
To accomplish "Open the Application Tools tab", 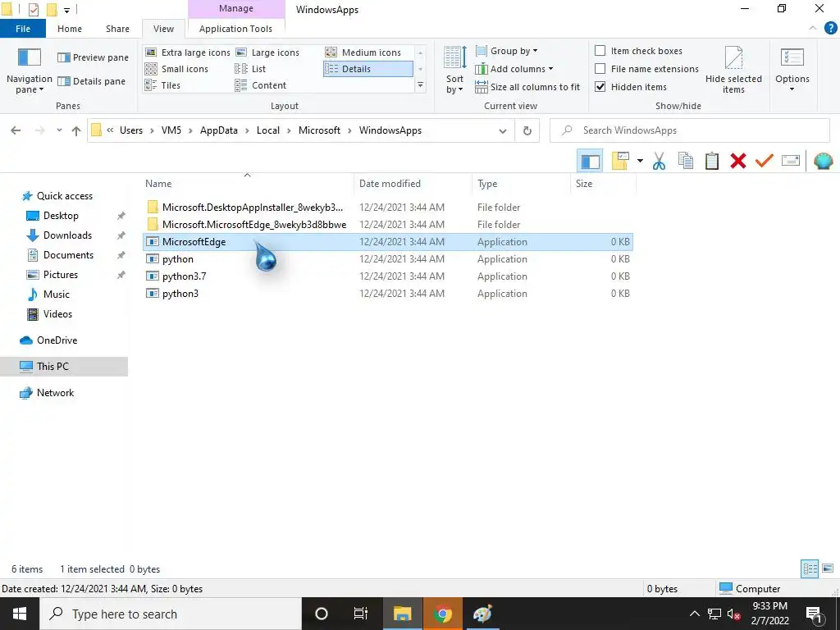I will (x=235, y=29).
